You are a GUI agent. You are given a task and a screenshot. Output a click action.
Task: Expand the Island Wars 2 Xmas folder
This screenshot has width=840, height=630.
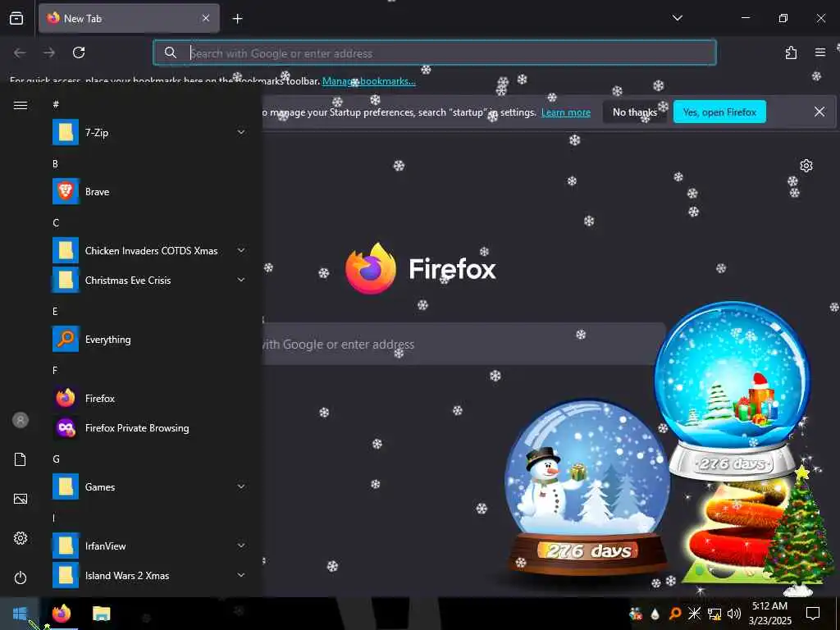pos(149,575)
